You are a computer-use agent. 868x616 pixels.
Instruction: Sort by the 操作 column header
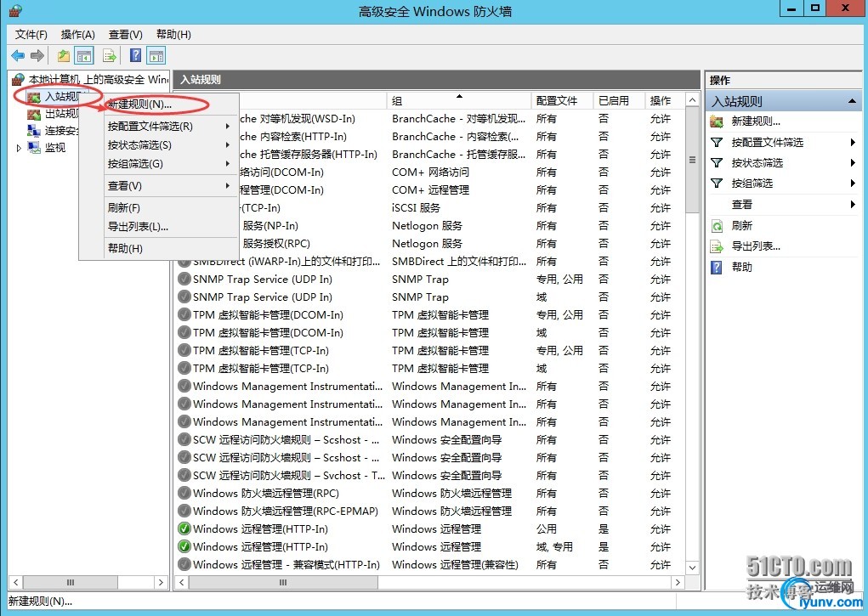tap(665, 101)
